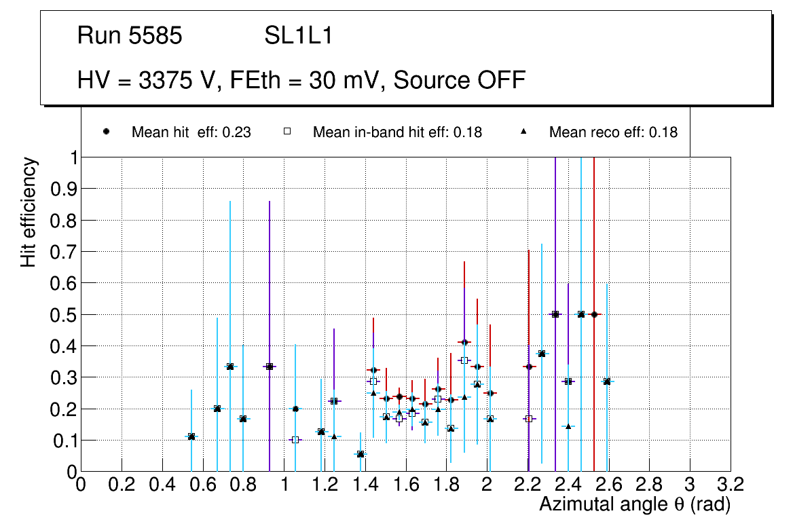Select the lone triangle marker near 2.4 rad
Viewport: 812px width, 524px height.
tap(568, 426)
